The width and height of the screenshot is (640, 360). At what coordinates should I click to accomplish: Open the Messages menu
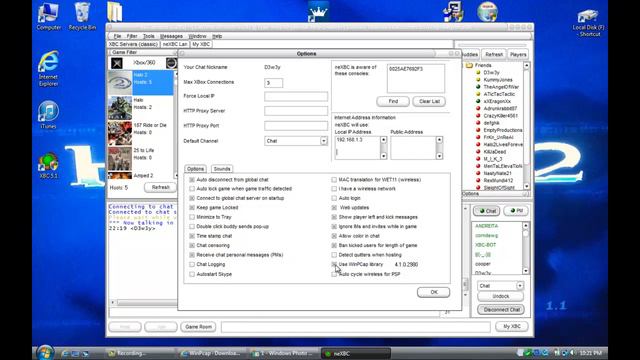tap(171, 36)
